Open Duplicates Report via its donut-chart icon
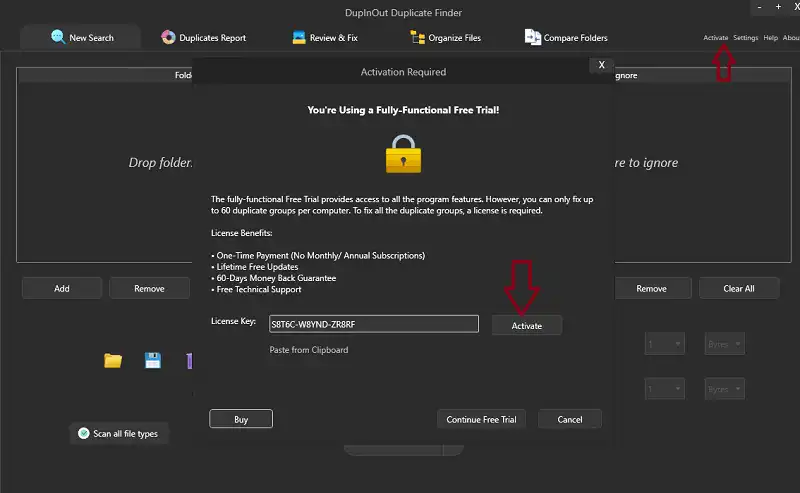800x493 pixels. pyautogui.click(x=168, y=38)
